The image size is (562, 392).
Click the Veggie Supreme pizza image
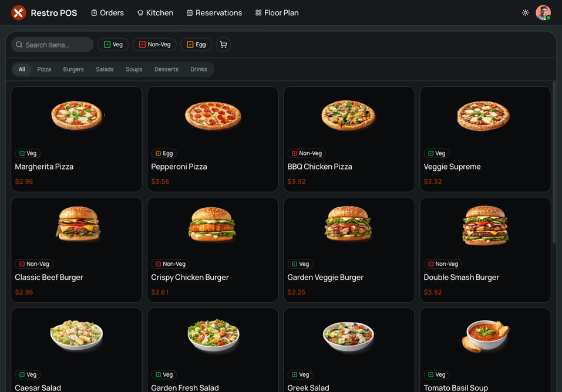(x=483, y=116)
